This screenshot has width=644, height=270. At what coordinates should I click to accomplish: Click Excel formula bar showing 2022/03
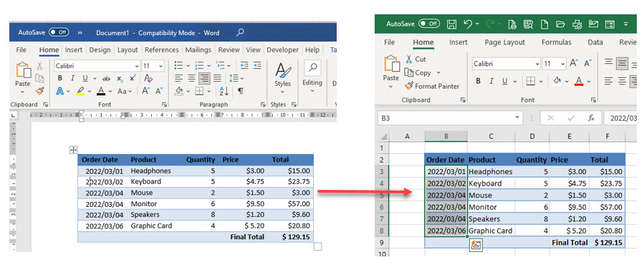(620, 118)
